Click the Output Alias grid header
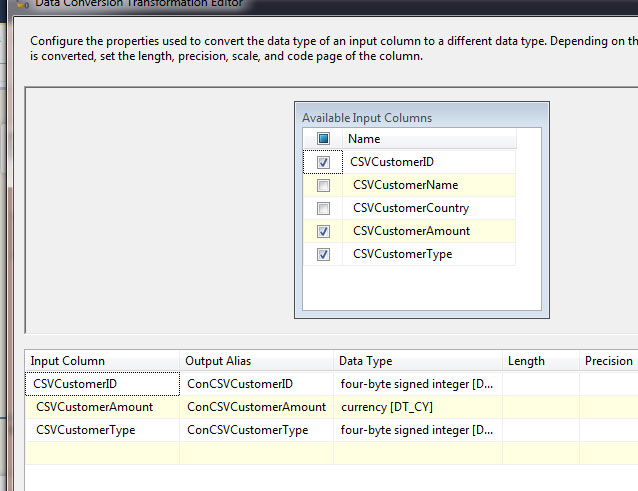 256,361
